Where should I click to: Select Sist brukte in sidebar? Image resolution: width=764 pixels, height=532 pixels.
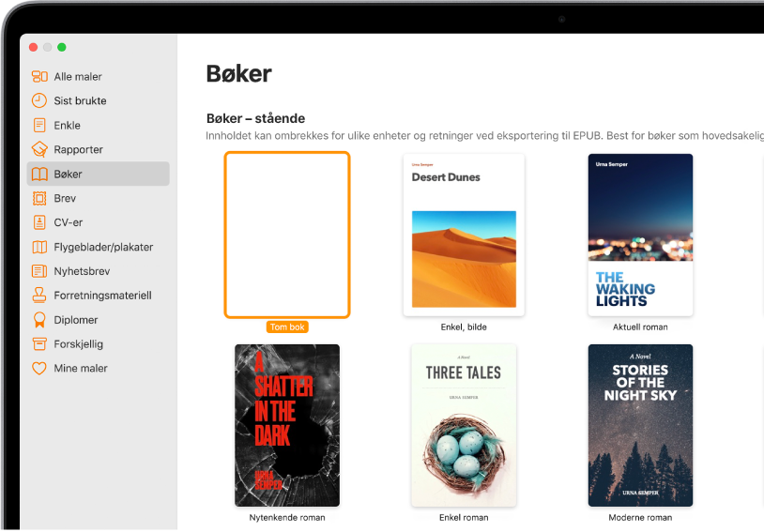[x=80, y=100]
